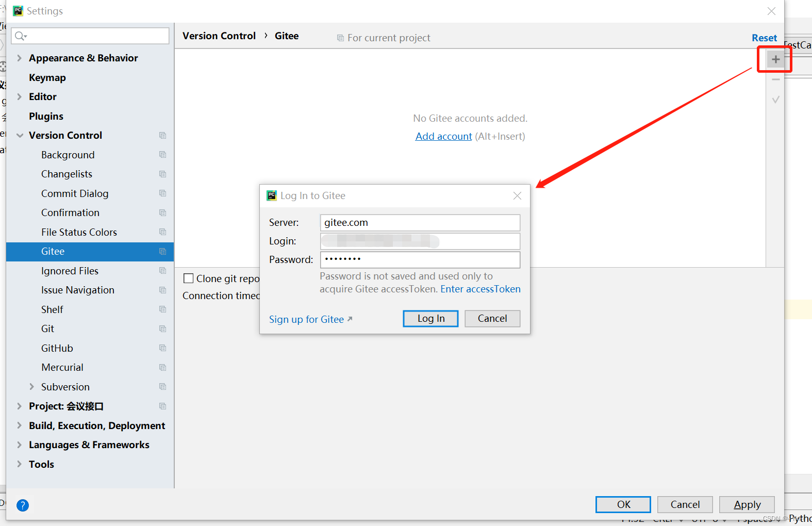Click the project-level icon beside Subversion
Screen dimensions: 812x526
click(x=162, y=387)
